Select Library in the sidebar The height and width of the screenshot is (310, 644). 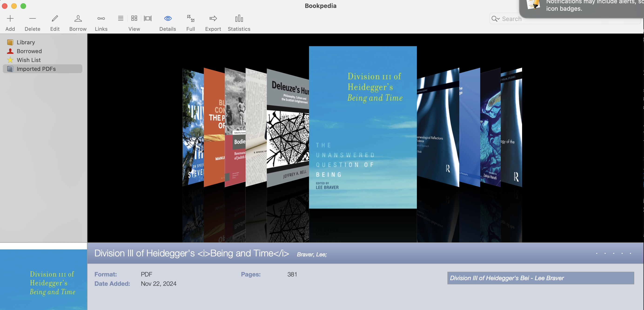tap(26, 42)
